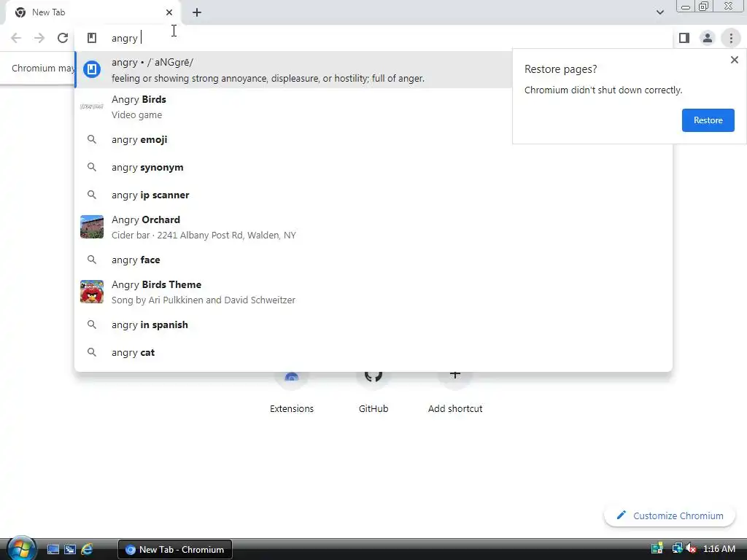The width and height of the screenshot is (747, 560).
Task: Dismiss the Restore pages popup
Action: coord(734,60)
